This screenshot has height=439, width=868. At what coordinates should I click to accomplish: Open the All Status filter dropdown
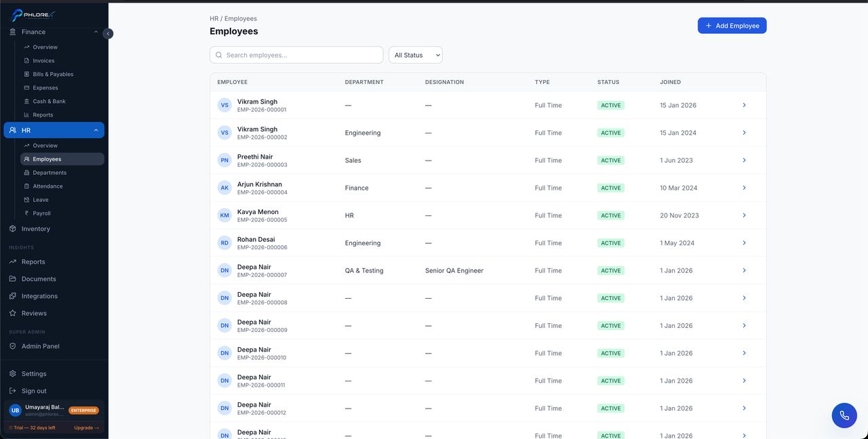416,55
